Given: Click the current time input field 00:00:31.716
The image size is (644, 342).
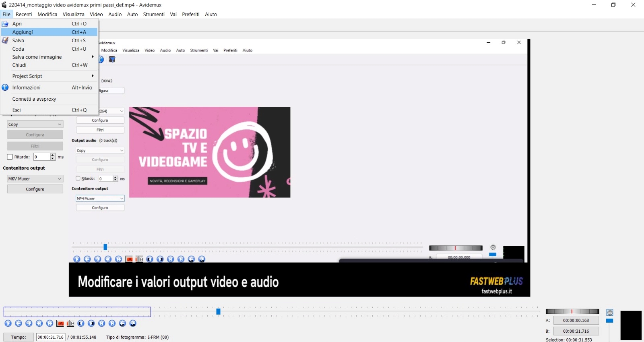Looking at the screenshot, I should [51, 337].
